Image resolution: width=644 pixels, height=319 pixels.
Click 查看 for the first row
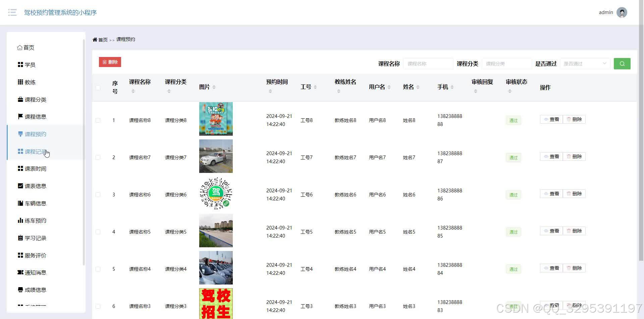tap(551, 119)
